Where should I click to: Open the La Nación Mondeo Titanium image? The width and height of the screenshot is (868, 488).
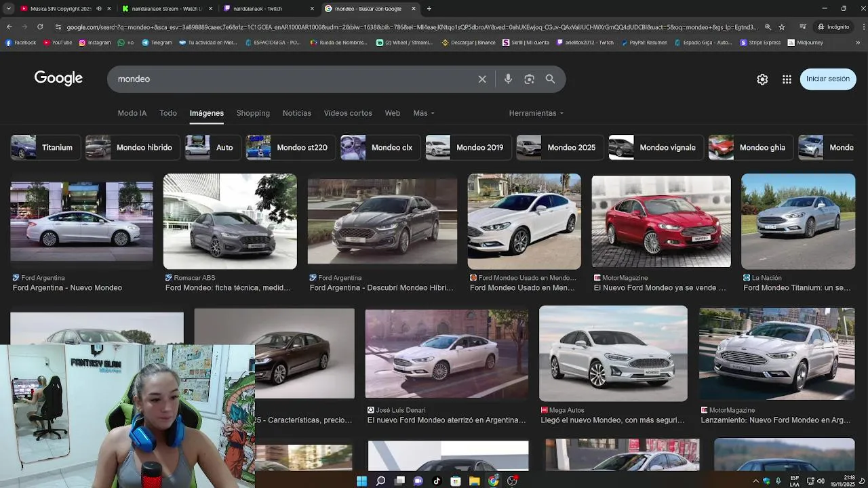(x=798, y=222)
